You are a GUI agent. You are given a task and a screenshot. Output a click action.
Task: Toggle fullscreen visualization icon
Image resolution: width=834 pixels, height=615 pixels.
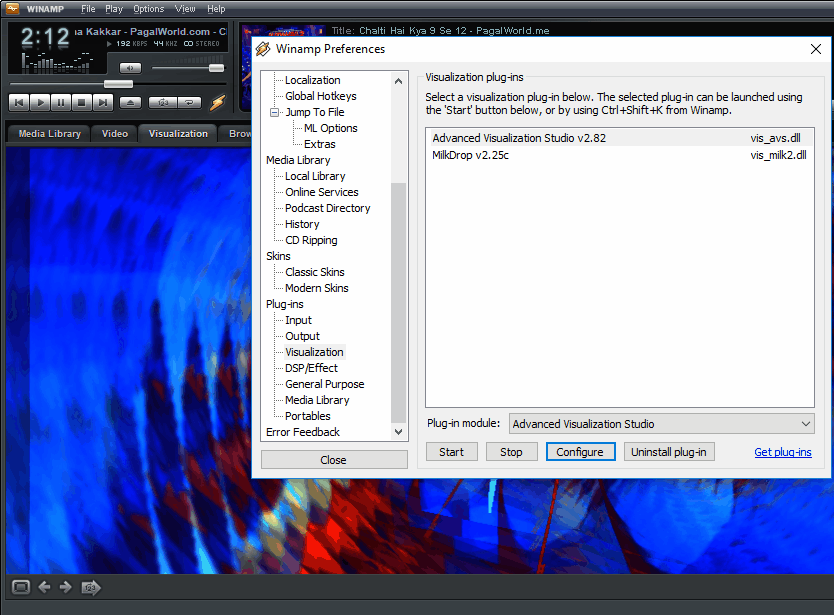coord(21,587)
